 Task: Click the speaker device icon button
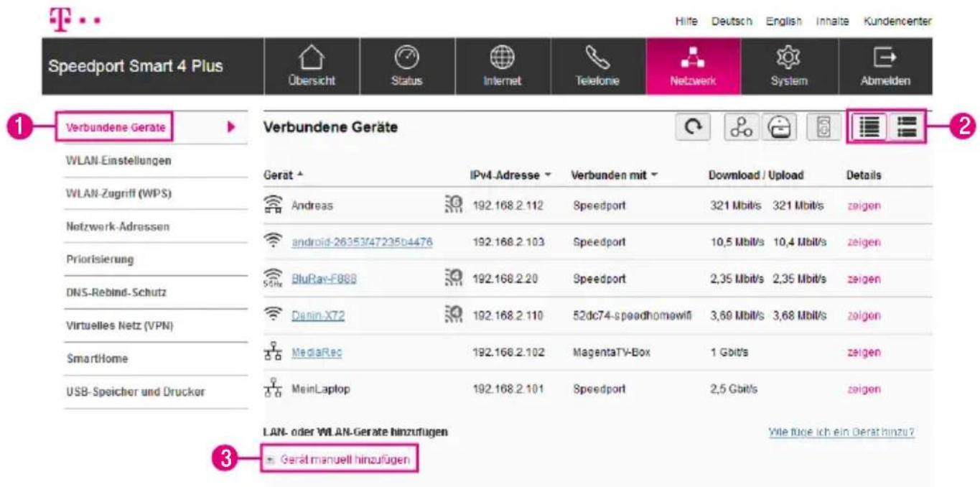823,127
